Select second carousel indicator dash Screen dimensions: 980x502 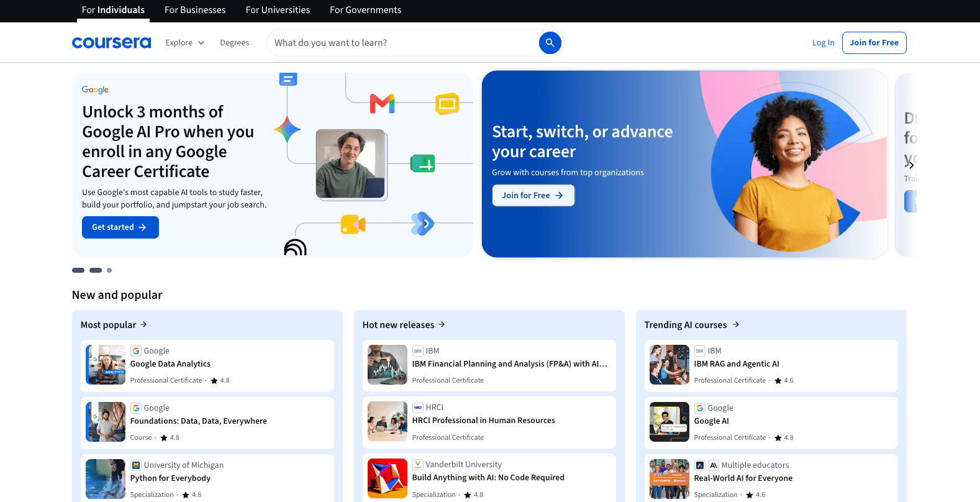pos(96,270)
